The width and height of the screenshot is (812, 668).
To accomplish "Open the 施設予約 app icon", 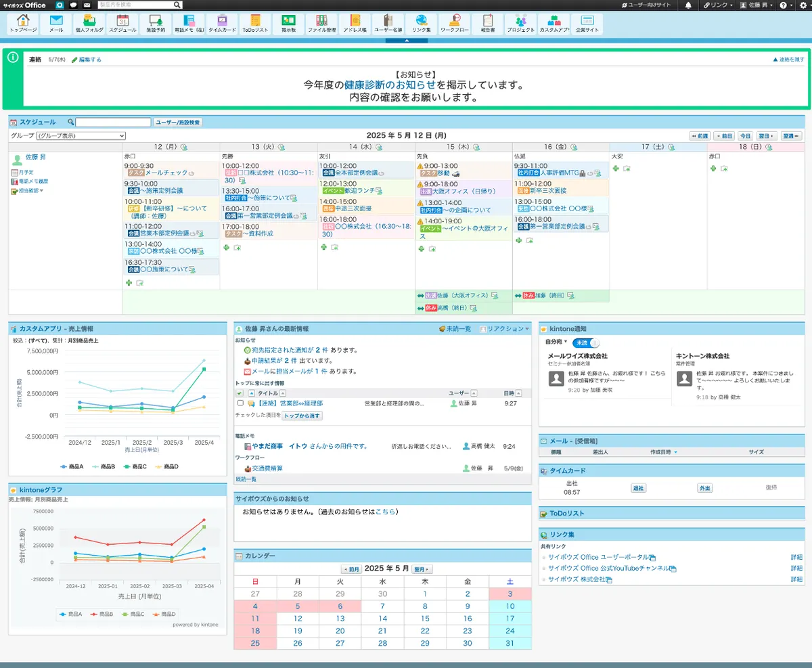I will click(156, 24).
